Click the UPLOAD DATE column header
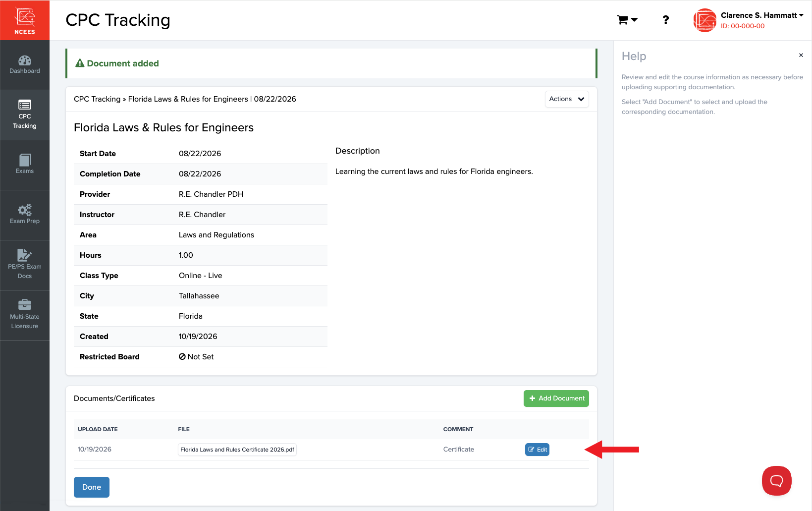The height and width of the screenshot is (511, 812). coord(98,429)
